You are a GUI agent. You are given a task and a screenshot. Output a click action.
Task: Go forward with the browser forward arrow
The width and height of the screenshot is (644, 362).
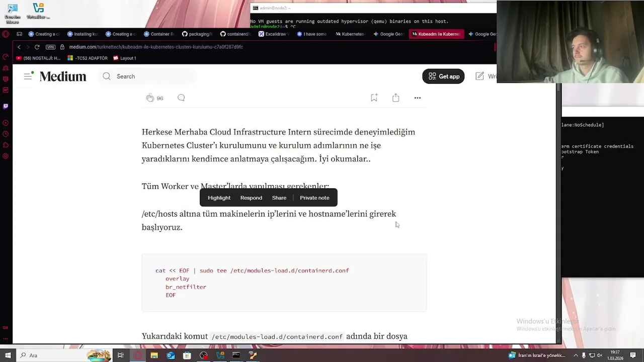28,47
